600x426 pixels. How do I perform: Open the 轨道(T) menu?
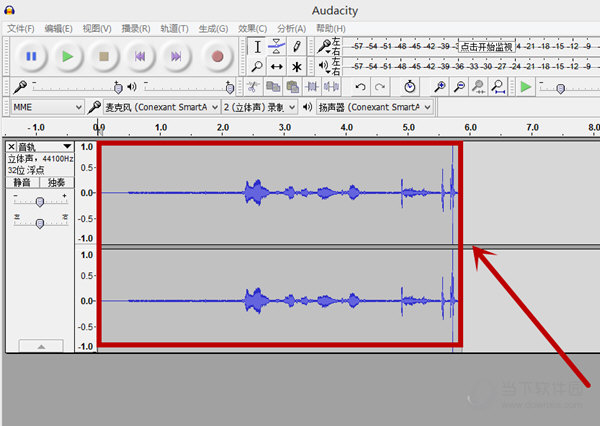(174, 29)
